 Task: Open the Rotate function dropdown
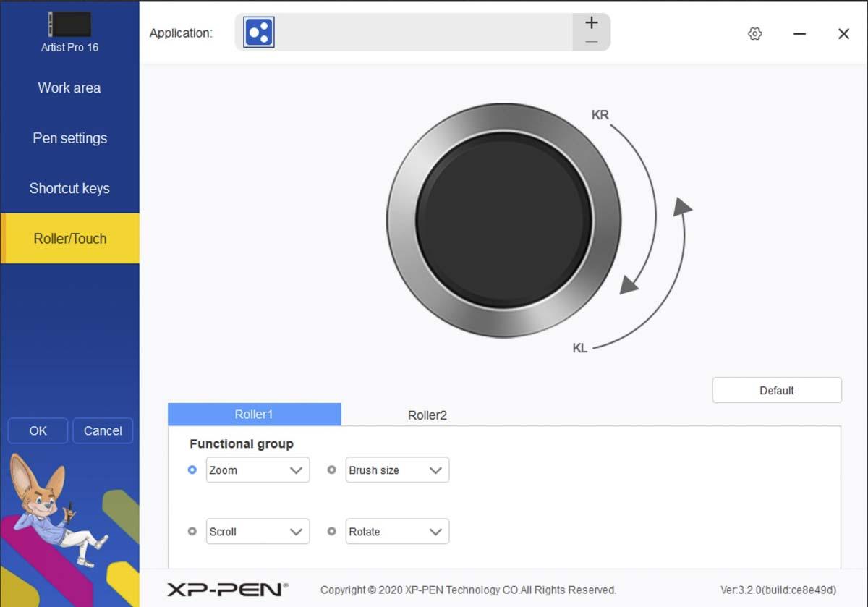[x=397, y=531]
